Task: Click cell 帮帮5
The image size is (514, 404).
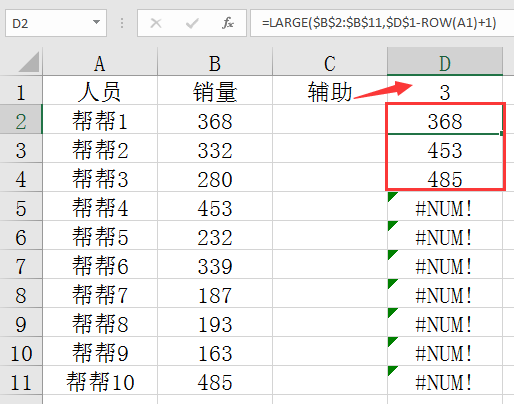Action: click(100, 235)
